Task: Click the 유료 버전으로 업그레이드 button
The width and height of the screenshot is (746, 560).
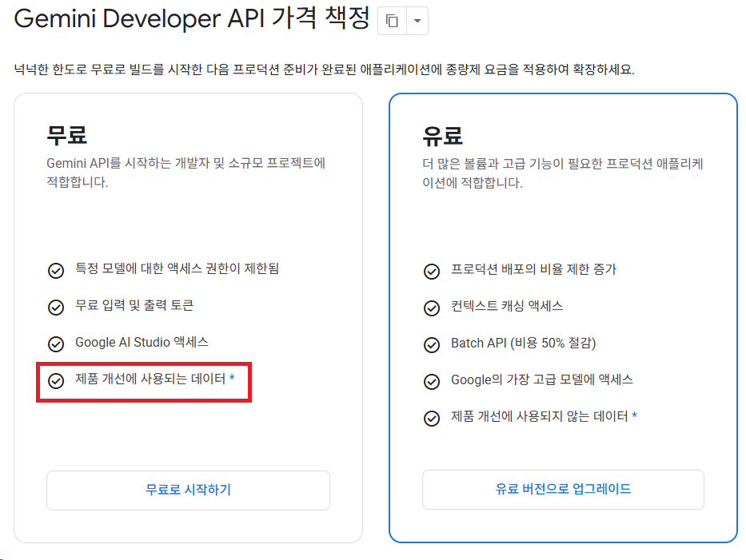Action: (563, 489)
